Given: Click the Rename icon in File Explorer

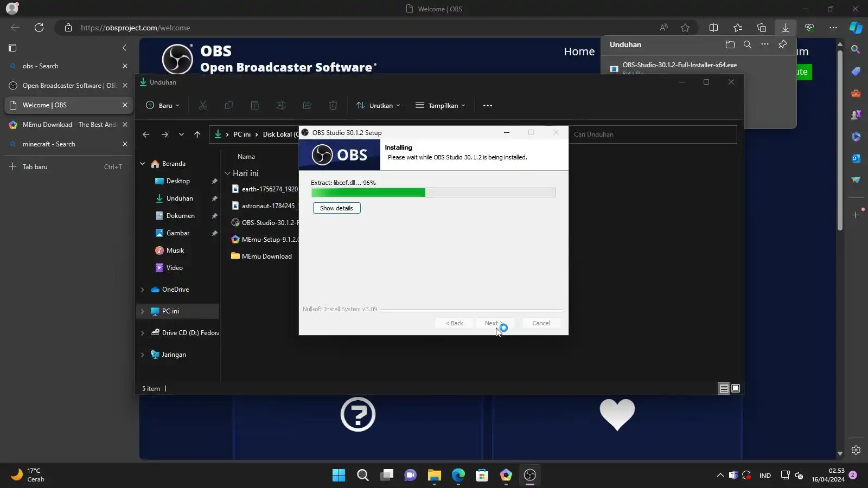Looking at the screenshot, I should click(281, 106).
